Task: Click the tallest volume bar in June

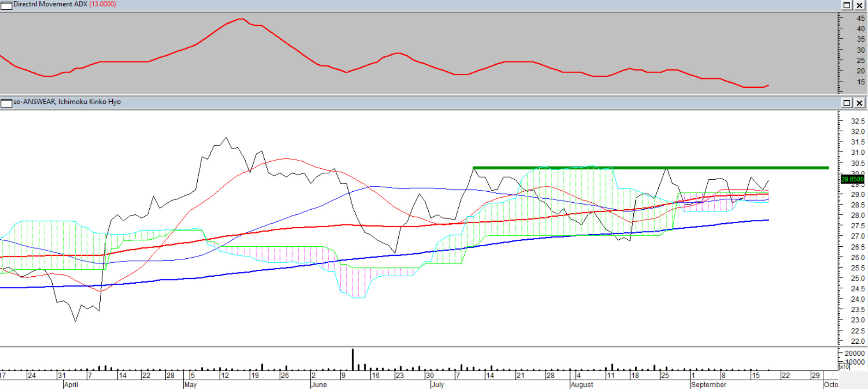Action: point(353,359)
